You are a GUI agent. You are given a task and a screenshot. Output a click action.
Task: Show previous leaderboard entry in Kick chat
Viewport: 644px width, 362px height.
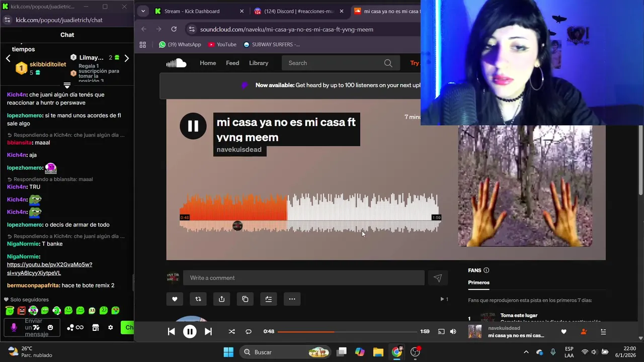(x=8, y=58)
